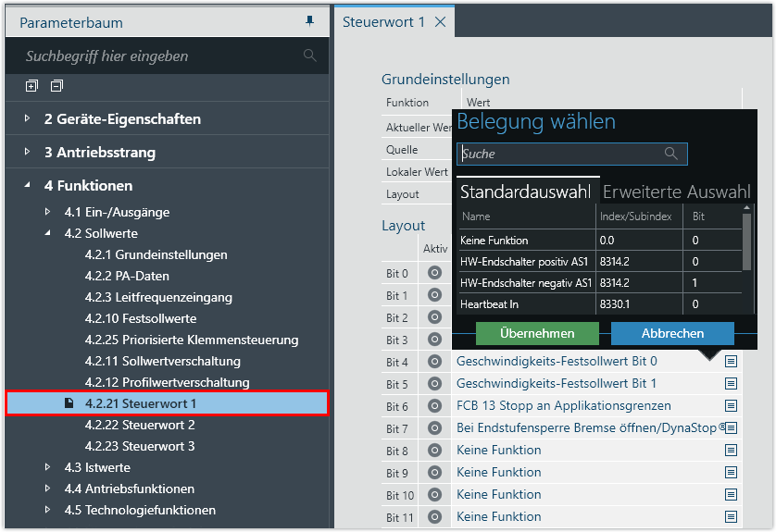Open assignment list icon for Bit 8
776x532 pixels.
coord(731,450)
